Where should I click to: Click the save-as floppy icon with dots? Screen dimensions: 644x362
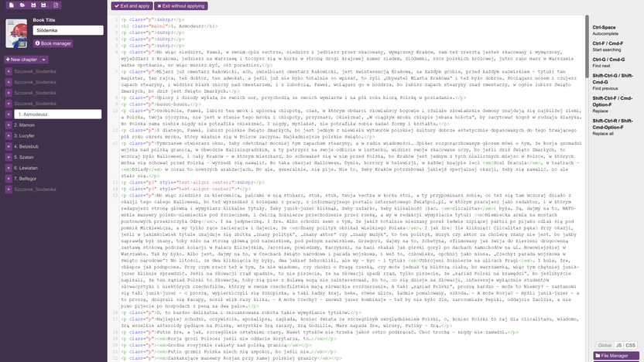(x=44, y=5)
